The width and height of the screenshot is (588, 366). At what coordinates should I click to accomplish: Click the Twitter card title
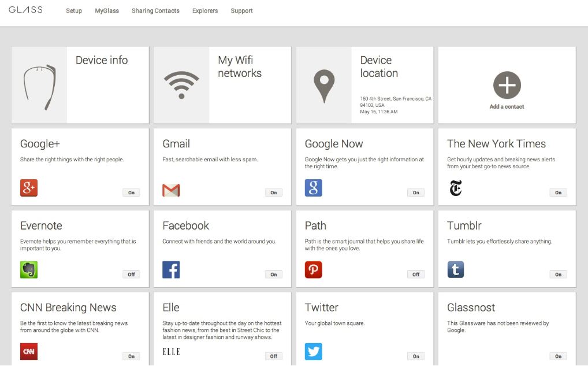point(321,308)
